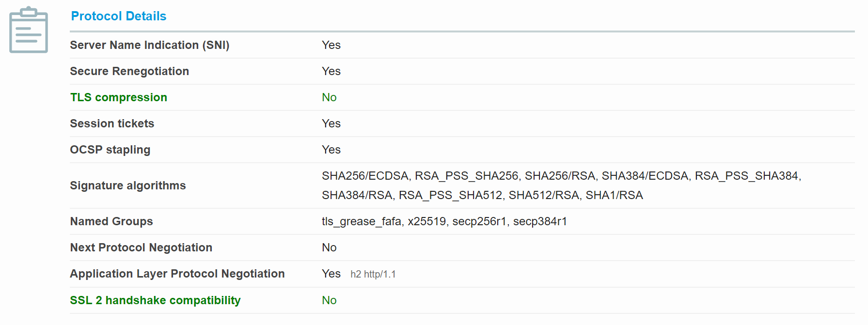Viewport: 868px width, 325px height.
Task: Click the SHA1/RSA signature algorithm entry
Action: [x=615, y=195]
